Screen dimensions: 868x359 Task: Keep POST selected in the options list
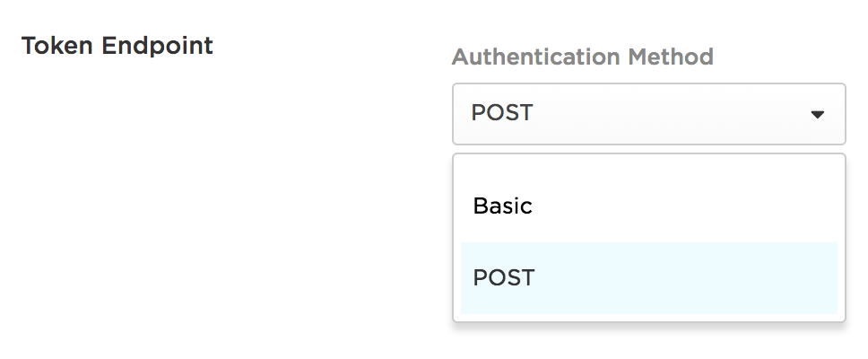pos(649,278)
